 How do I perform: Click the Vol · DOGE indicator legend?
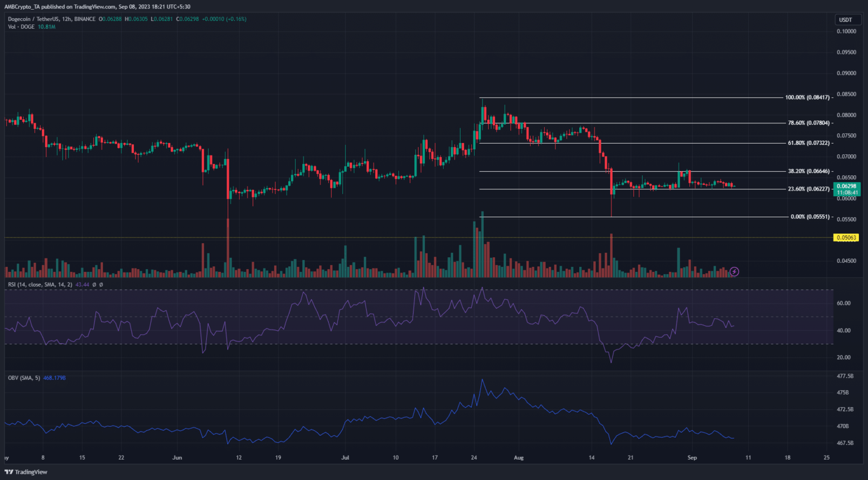coord(21,27)
